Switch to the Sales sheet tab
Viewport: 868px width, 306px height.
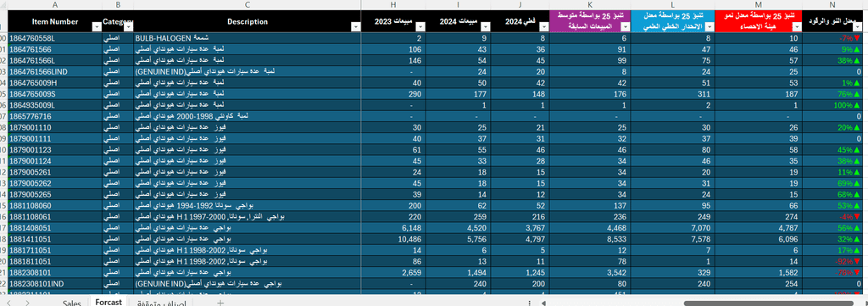tap(72, 302)
